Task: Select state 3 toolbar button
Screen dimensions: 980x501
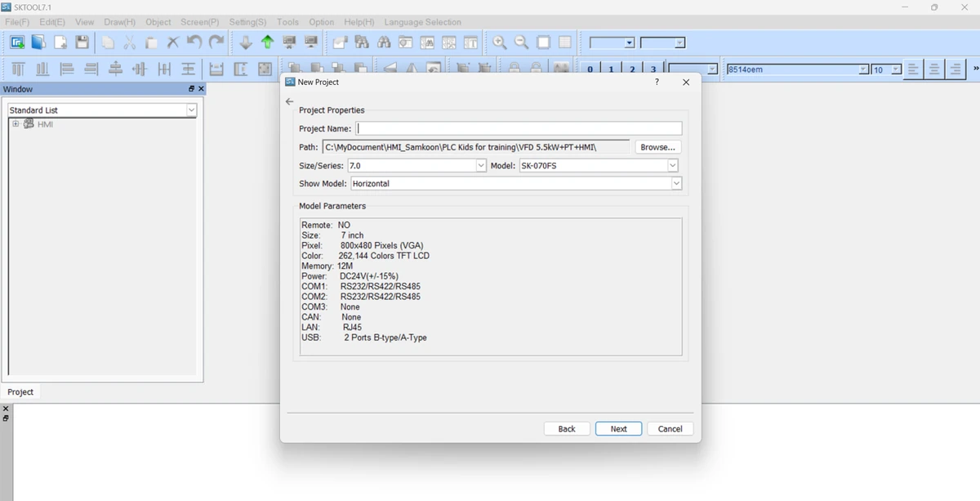Action: [653, 69]
